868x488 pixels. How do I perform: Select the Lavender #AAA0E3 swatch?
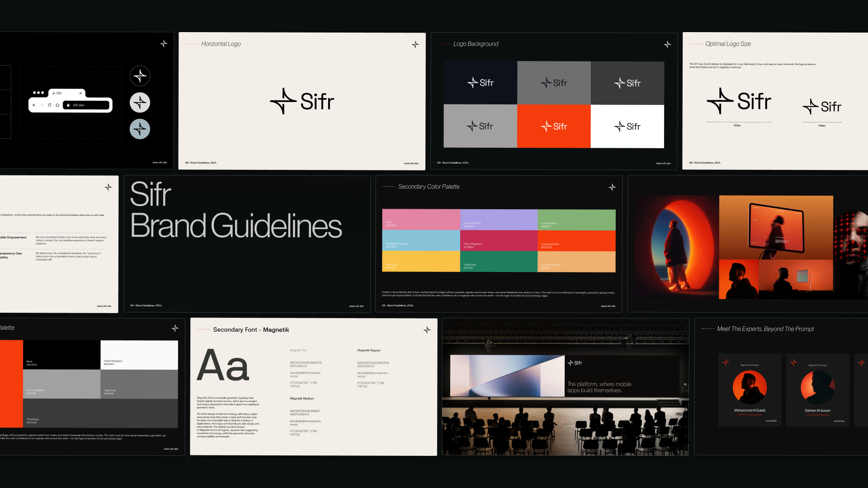pos(499,220)
